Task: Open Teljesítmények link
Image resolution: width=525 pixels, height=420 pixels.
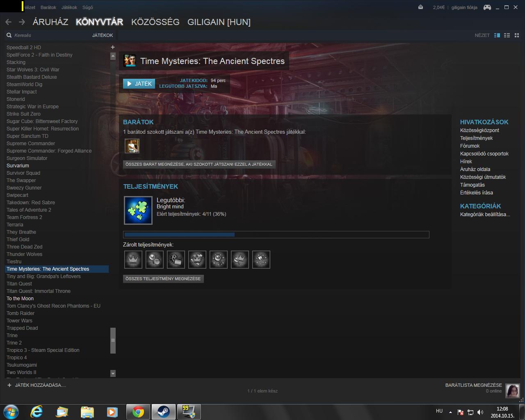Action: pyautogui.click(x=476, y=138)
